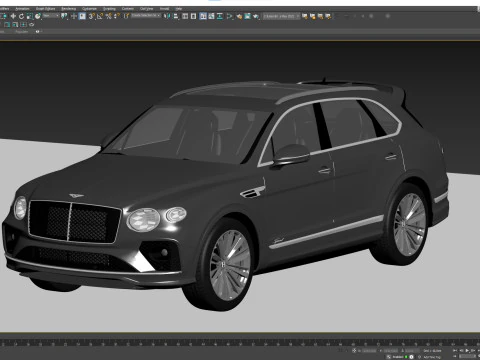Open the Graph Editors menu
Screen dimensions: 480x360
click(45, 9)
